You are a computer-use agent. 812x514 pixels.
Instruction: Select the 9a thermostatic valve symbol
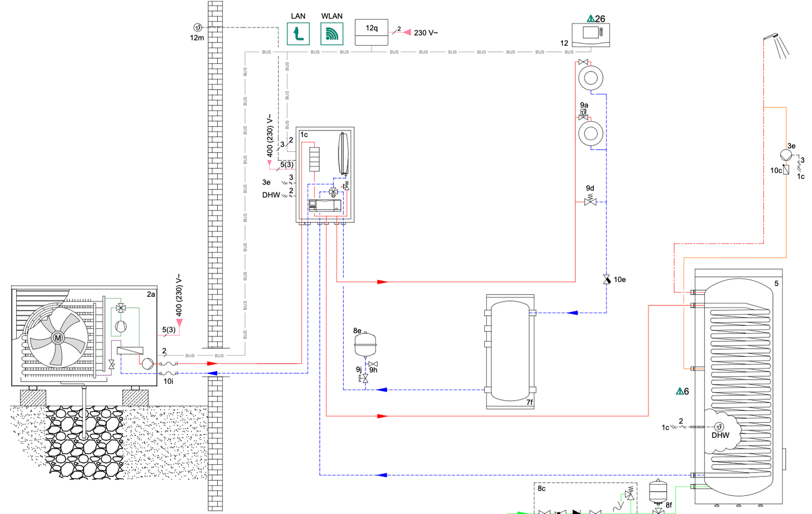tap(584, 115)
